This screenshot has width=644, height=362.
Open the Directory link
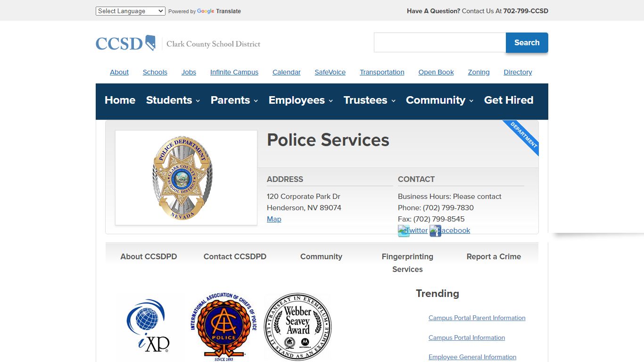pyautogui.click(x=518, y=72)
